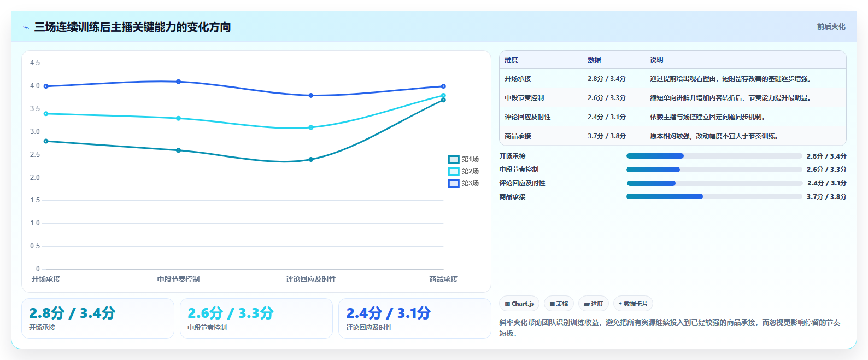Select the 第1场 data point at 中段节奏控制
This screenshot has width=868, height=360.
point(178,150)
